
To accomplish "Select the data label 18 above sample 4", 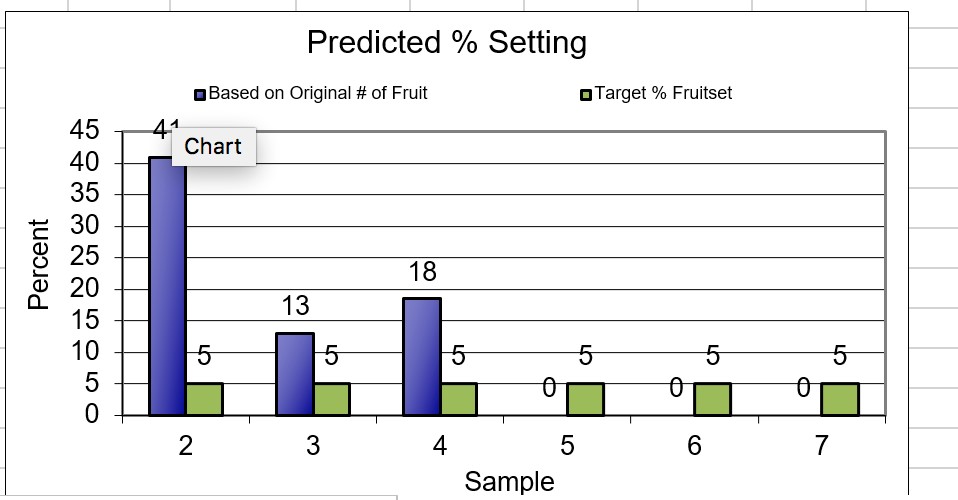I will click(x=423, y=272).
